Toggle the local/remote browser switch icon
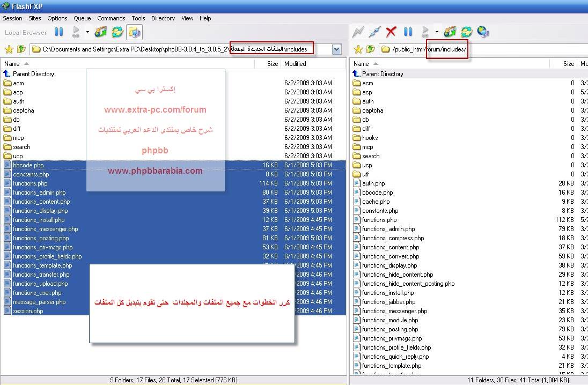 coord(134,32)
